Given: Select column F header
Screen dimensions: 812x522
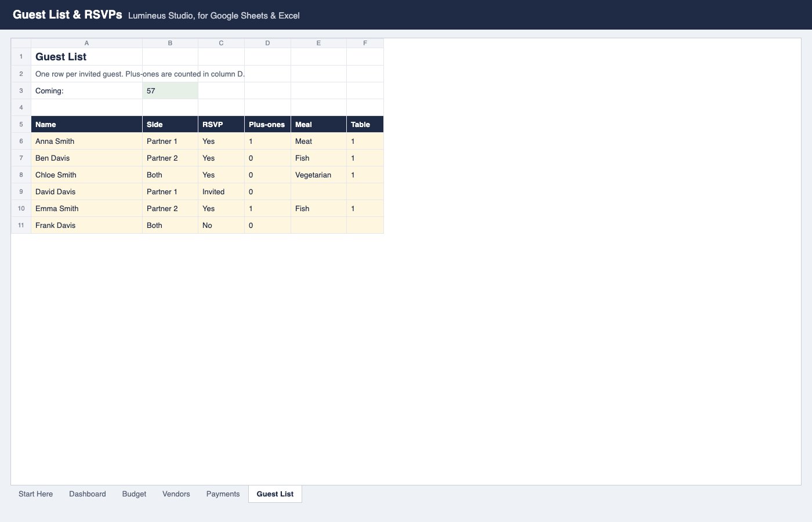Looking at the screenshot, I should [x=365, y=43].
